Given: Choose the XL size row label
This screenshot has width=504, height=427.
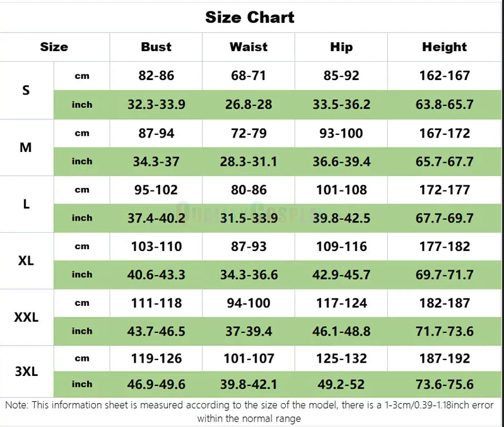Looking at the screenshot, I should [x=26, y=260].
